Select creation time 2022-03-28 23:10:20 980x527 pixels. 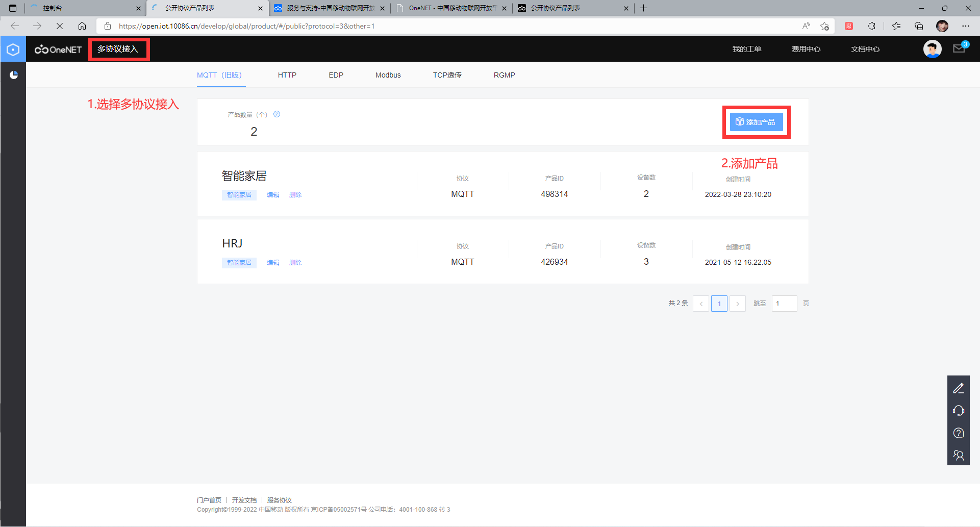pos(738,194)
